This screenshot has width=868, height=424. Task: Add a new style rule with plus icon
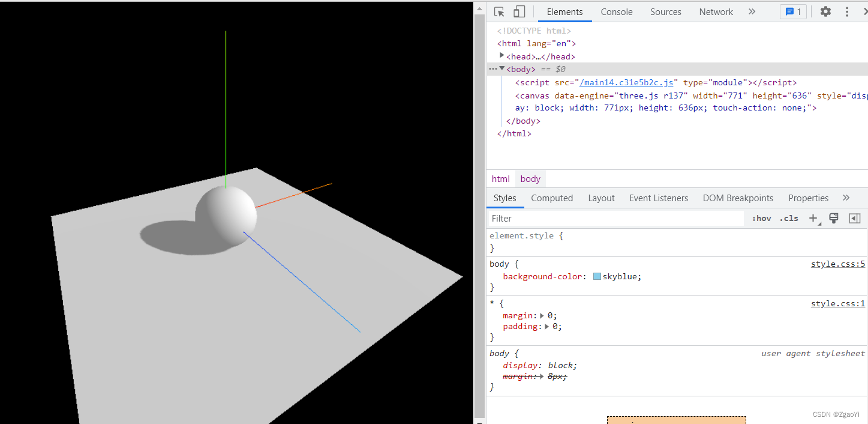click(813, 219)
